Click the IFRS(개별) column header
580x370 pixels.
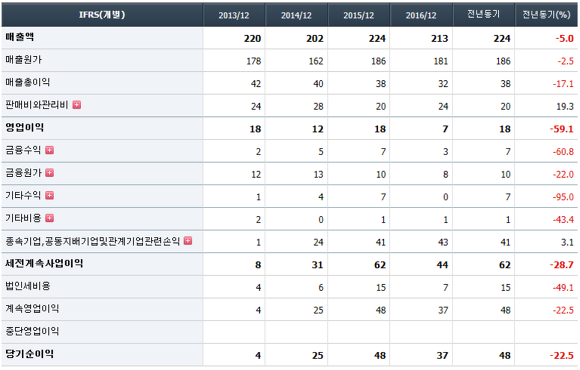click(x=102, y=15)
